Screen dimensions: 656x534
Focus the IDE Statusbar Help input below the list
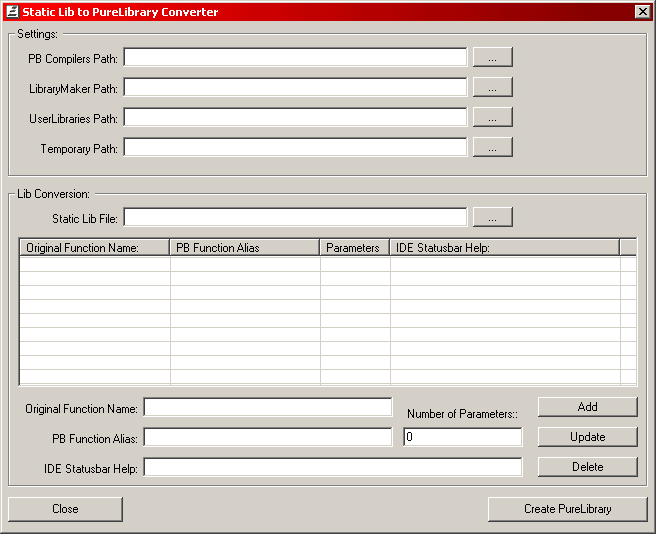pyautogui.click(x=333, y=467)
